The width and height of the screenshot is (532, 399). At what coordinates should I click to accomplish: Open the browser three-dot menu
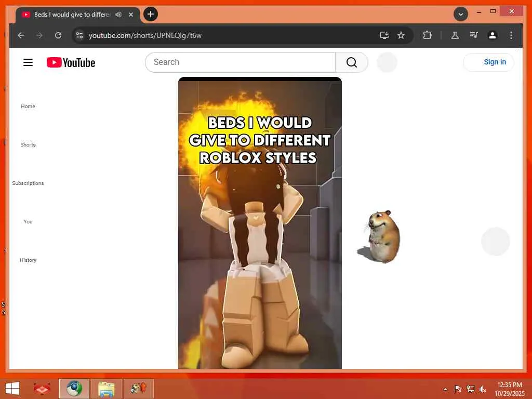(511, 35)
